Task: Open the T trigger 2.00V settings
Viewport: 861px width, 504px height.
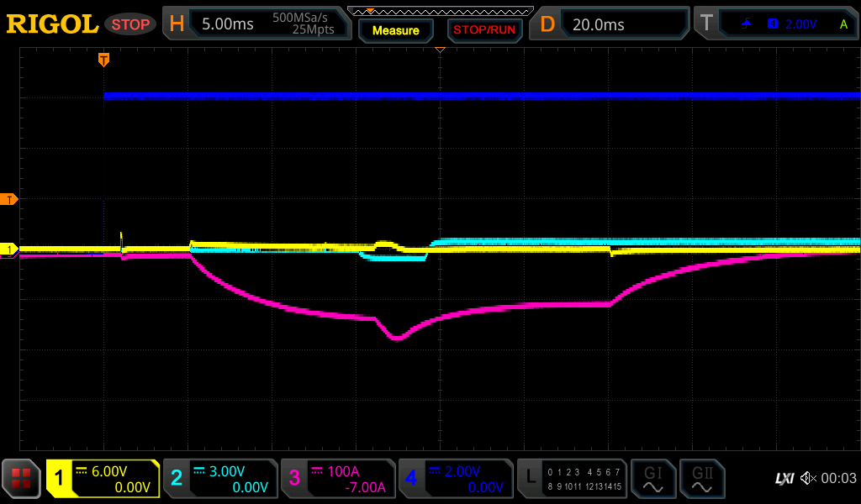Action: pyautogui.click(x=778, y=24)
